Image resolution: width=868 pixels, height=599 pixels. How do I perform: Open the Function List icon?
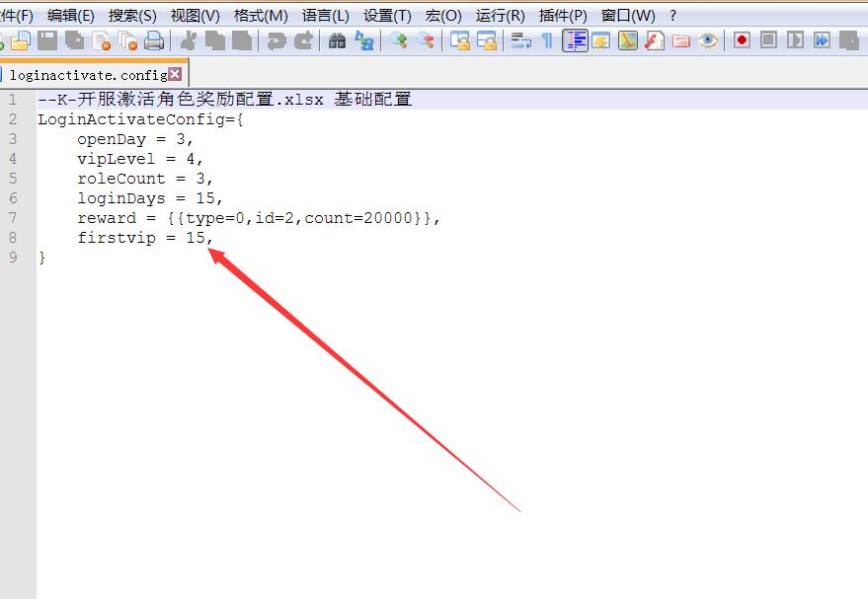[655, 40]
